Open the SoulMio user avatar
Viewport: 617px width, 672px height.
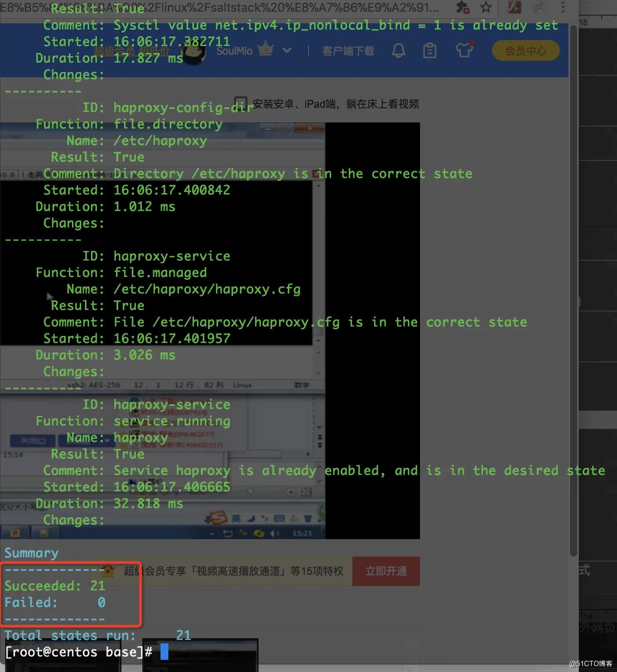[x=194, y=52]
